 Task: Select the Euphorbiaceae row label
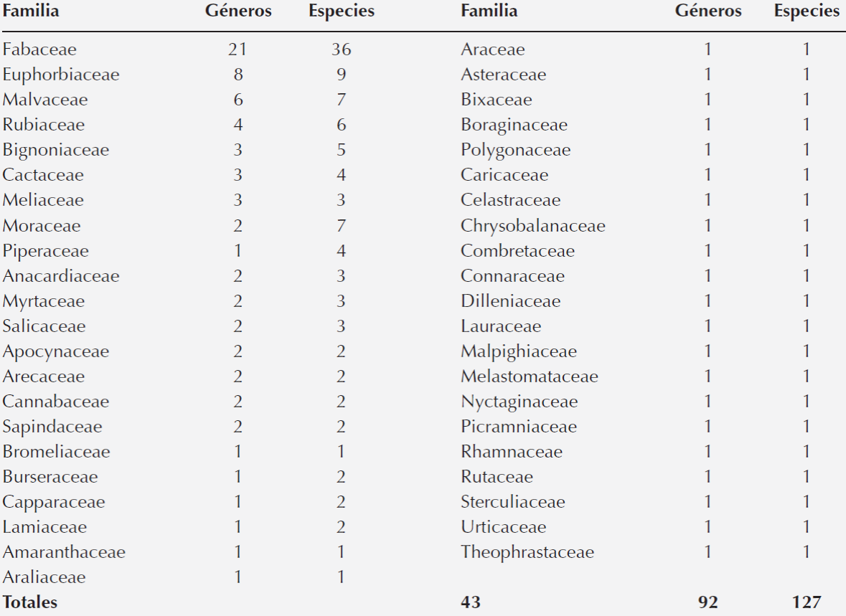pyautogui.click(x=61, y=75)
